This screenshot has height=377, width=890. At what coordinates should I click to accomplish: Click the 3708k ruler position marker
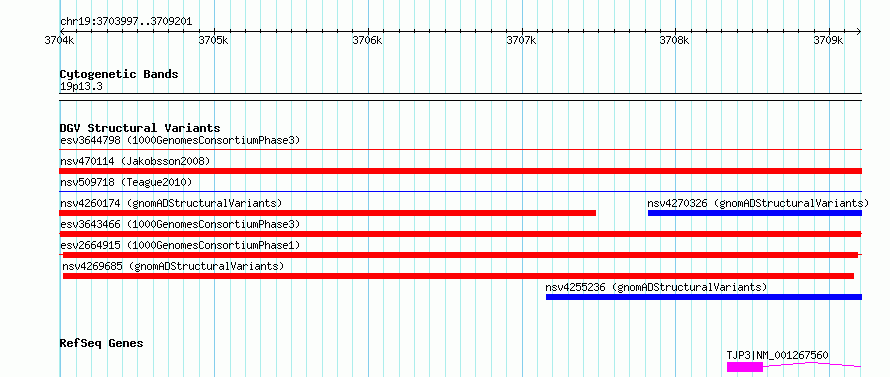click(675, 40)
